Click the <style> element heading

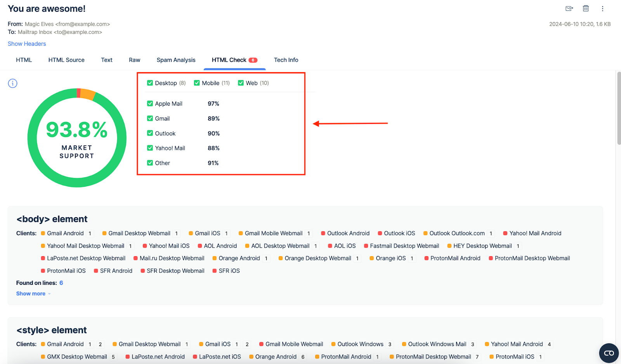52,330
